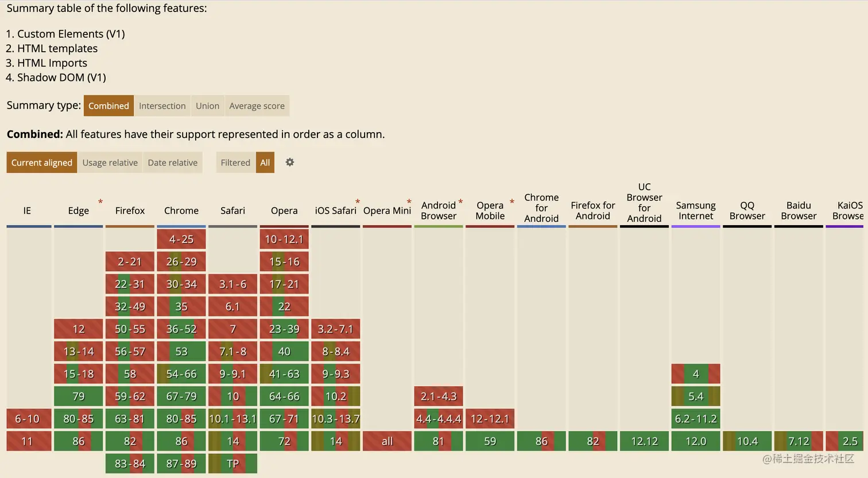Click the IE 11 version cell
Image resolution: width=868 pixels, height=478 pixels.
click(29, 441)
